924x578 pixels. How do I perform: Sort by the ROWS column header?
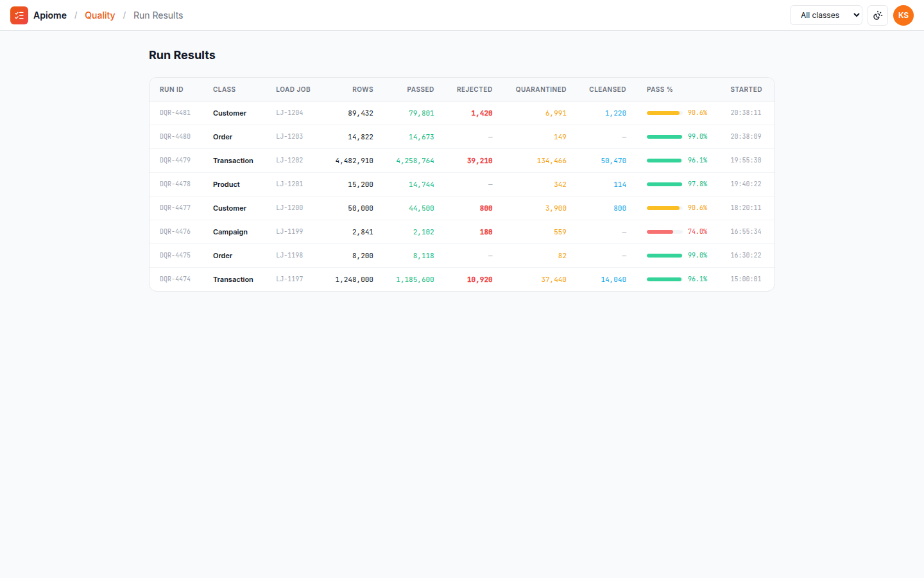363,89
